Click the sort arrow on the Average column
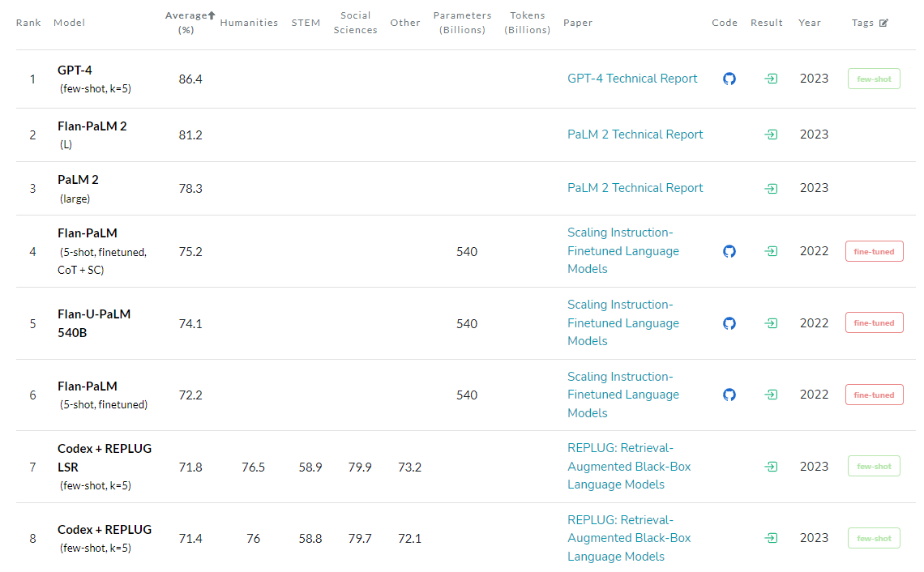 tap(212, 15)
